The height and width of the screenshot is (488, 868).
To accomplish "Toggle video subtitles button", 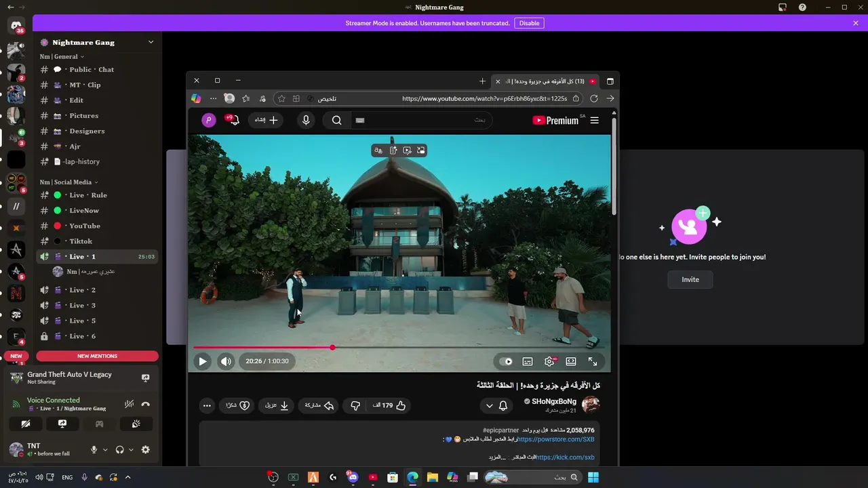I will click(528, 361).
